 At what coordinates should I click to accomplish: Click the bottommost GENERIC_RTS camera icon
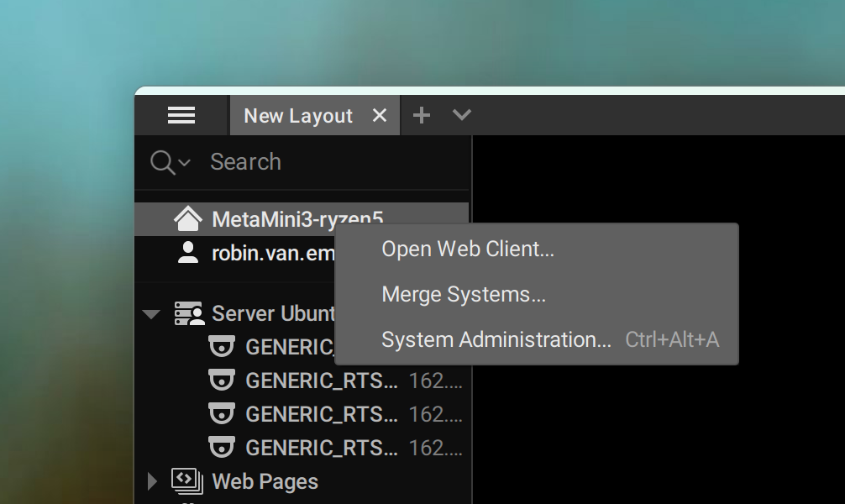click(x=222, y=448)
